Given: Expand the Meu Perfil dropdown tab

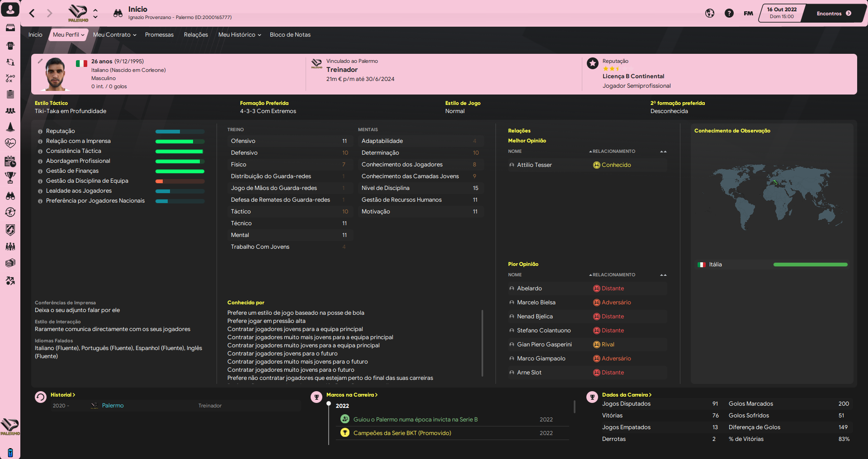Looking at the screenshot, I should (x=68, y=35).
